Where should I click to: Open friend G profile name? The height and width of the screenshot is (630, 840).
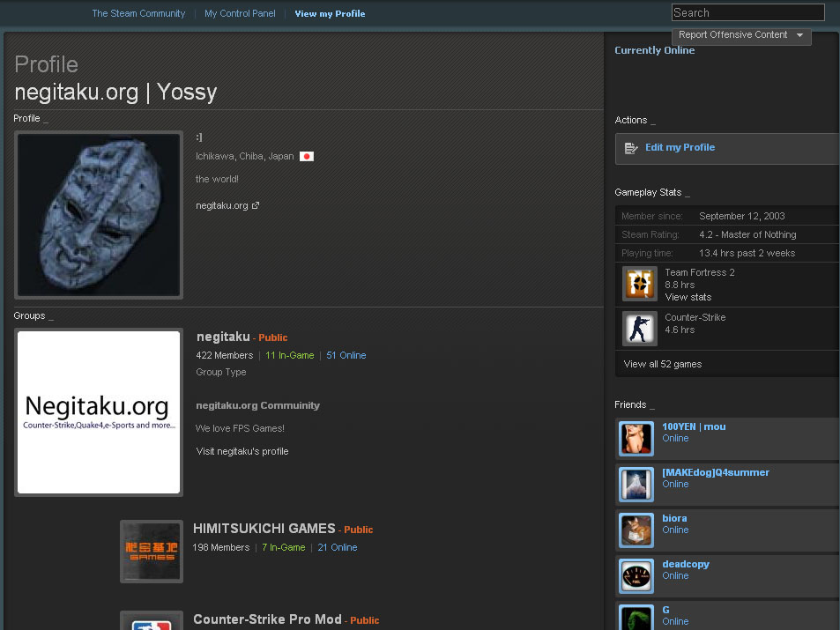[665, 610]
